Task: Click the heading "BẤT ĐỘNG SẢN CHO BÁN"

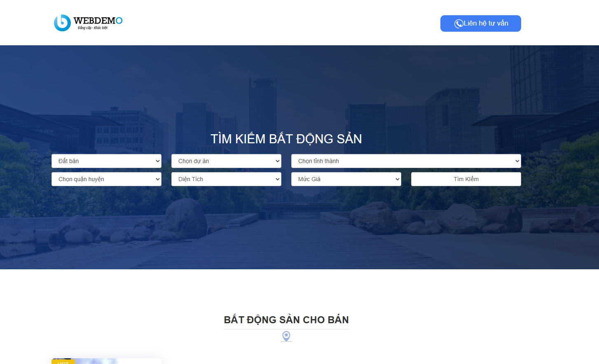Action: coord(286,320)
